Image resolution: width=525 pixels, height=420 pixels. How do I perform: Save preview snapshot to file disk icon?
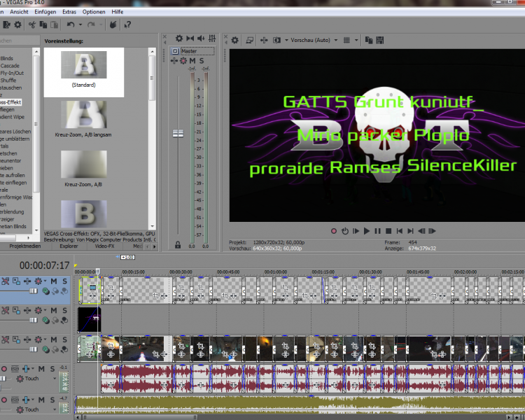(x=379, y=40)
